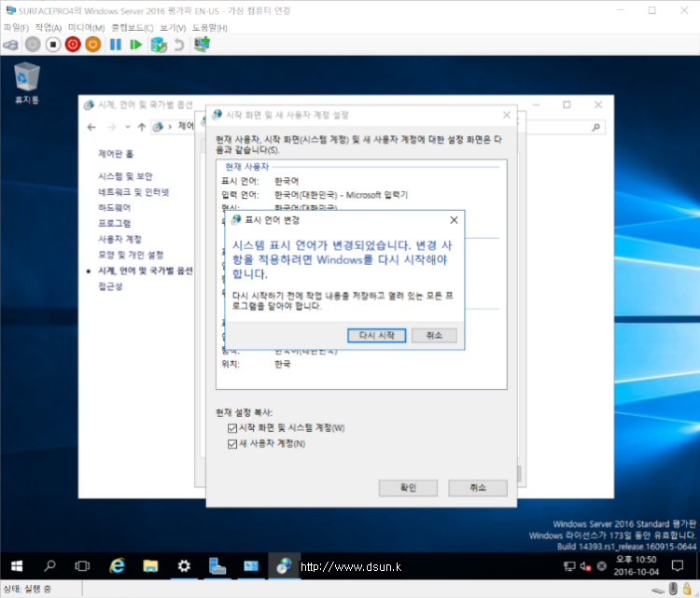Screen dimensions: 700x598
Task: Toggle 시작 화면 및 시스템 계정 checkbox
Action: (232, 428)
